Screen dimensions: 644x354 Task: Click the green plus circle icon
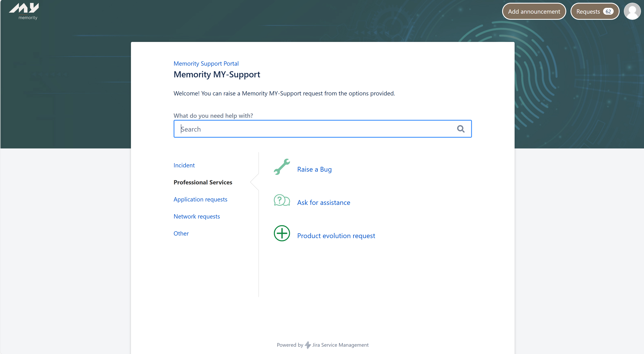pos(282,233)
